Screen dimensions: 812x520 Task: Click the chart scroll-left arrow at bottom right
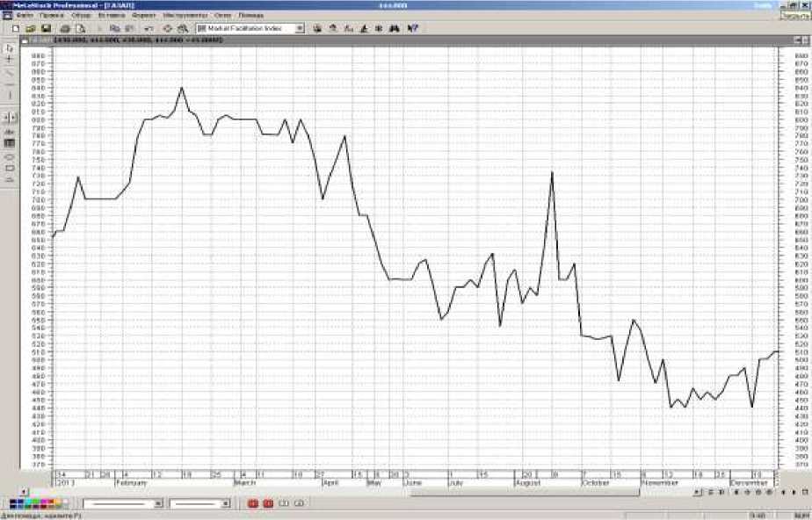783,492
